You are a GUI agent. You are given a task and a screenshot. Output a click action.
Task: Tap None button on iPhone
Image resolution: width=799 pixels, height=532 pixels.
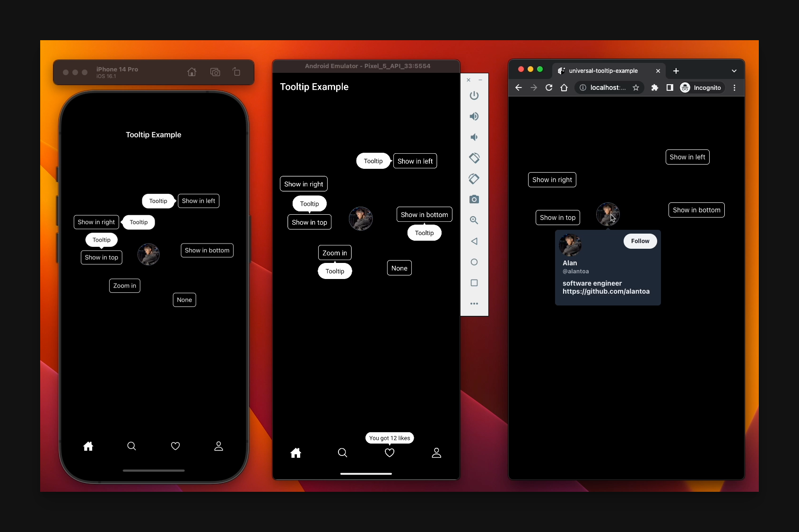(184, 300)
